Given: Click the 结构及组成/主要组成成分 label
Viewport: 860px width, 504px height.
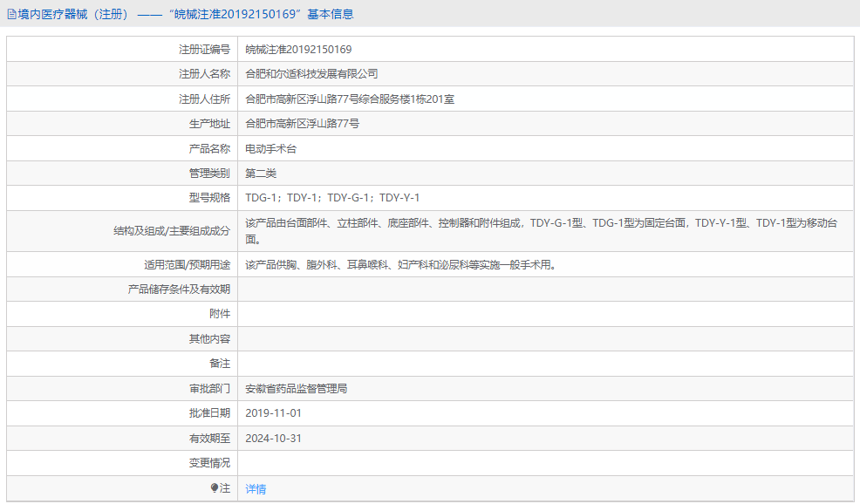Looking at the screenshot, I should [172, 231].
